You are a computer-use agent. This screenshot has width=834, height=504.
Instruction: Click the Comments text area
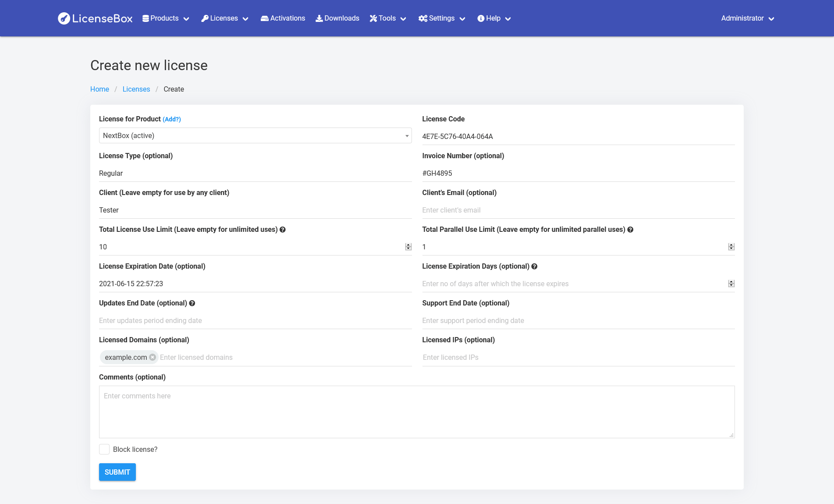[x=417, y=412]
